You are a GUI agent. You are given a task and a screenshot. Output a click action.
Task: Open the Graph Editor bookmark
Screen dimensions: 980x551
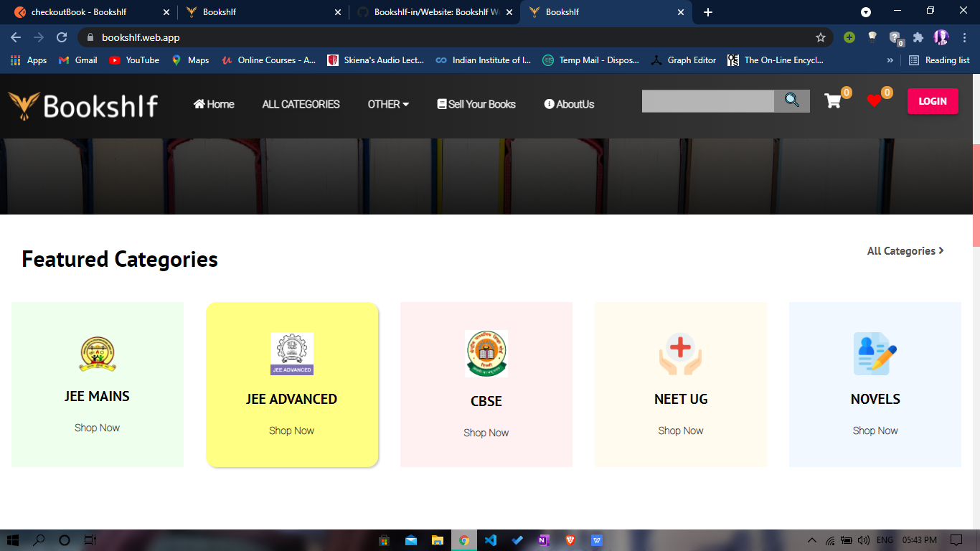pos(684,60)
